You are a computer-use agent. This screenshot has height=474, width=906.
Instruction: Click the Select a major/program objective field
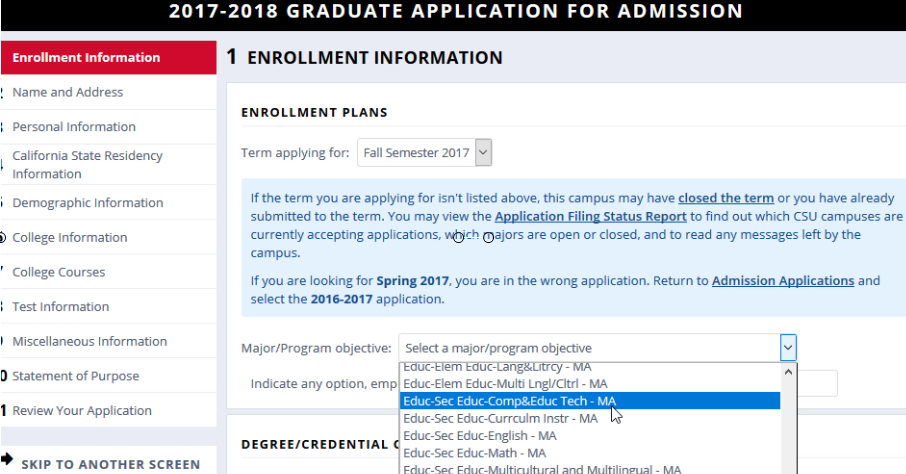click(x=589, y=348)
